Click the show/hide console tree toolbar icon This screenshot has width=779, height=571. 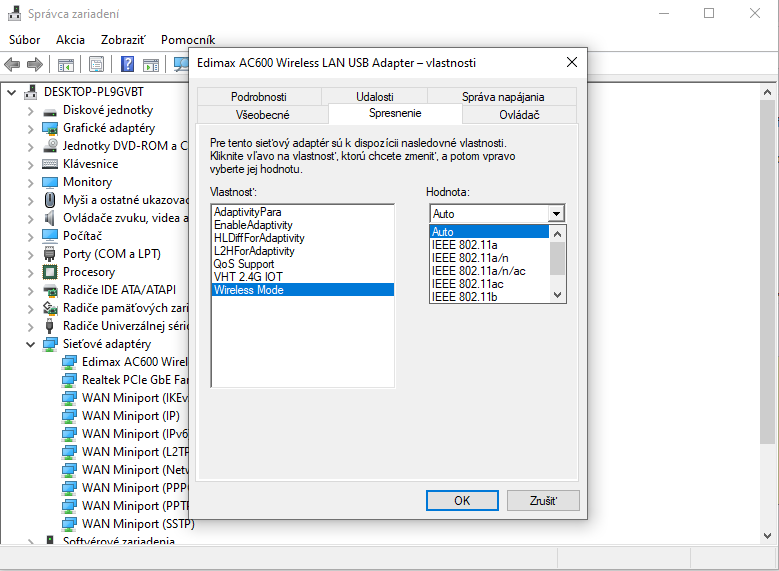[x=66, y=65]
